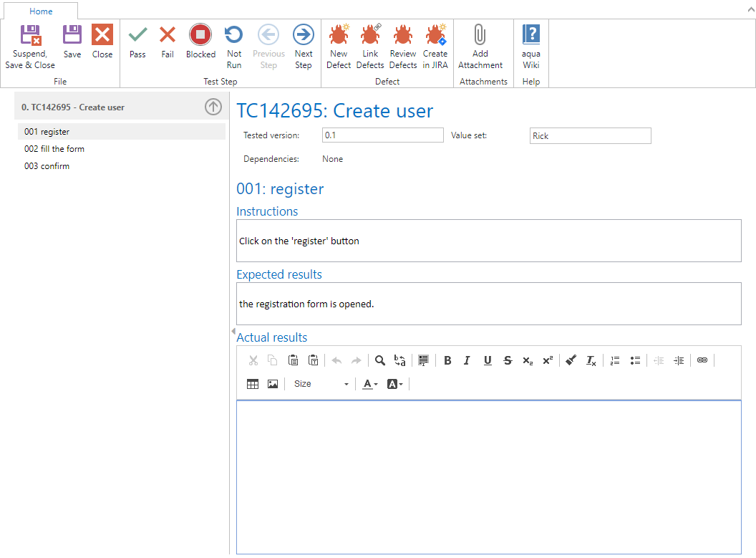Open the background color dropdown
This screenshot has width=756, height=558.
click(x=395, y=384)
